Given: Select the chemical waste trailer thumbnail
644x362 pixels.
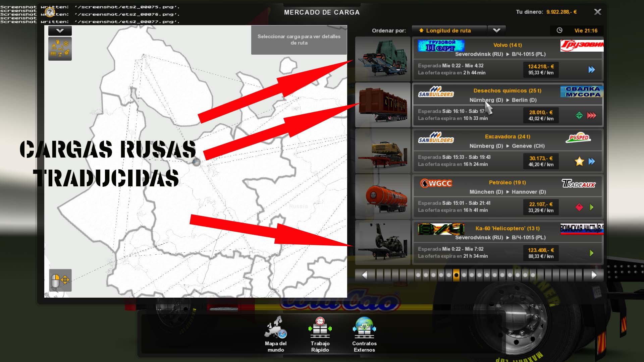Looking at the screenshot, I should pyautogui.click(x=383, y=105).
